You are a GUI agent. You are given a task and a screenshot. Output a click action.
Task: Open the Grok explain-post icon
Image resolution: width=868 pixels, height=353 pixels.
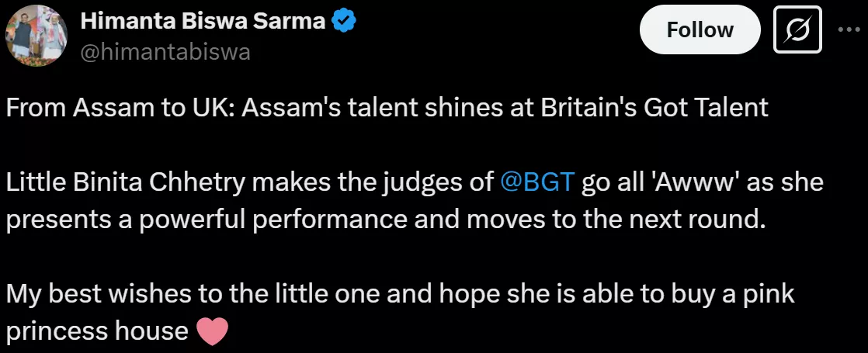[x=798, y=31]
